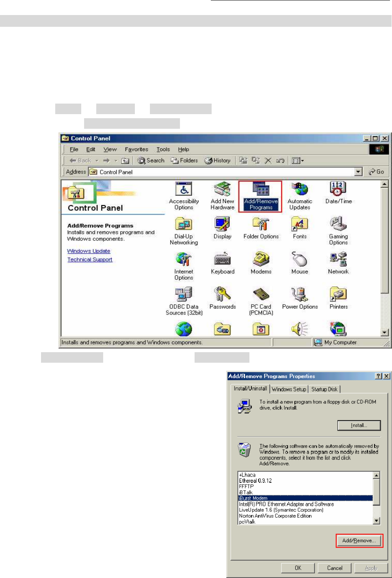Switch to the Install/Uninstall tab
Screen dimensions: 392x578
click(x=250, y=388)
